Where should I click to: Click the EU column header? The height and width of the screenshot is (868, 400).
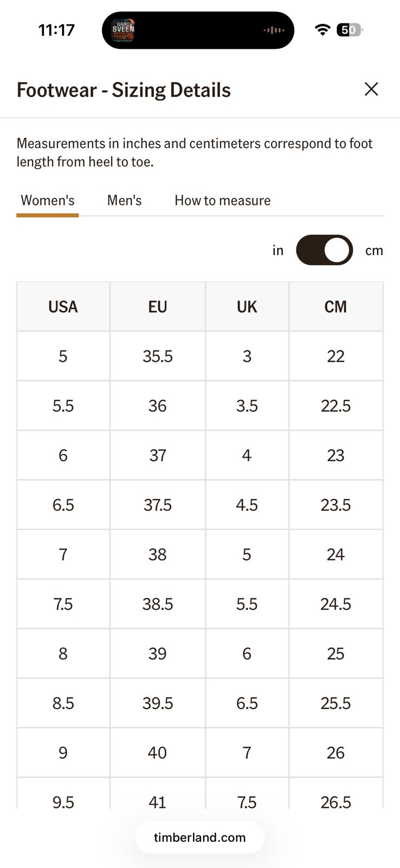point(157,307)
